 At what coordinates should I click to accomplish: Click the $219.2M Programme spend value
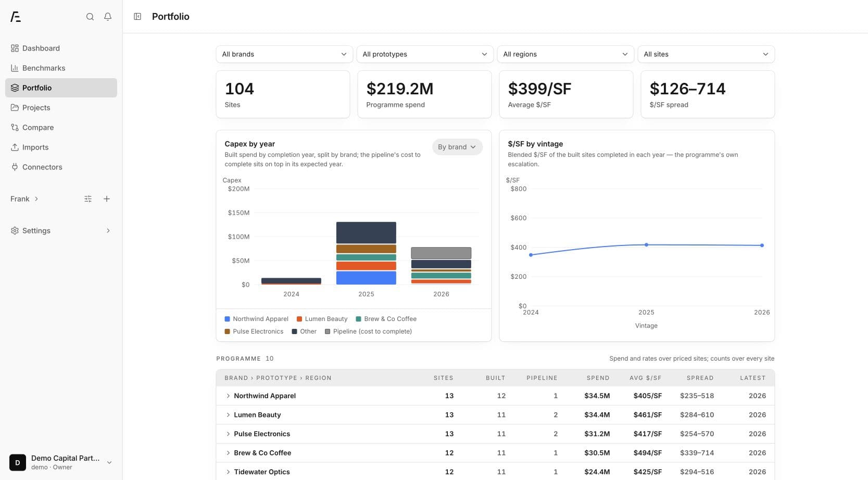pos(400,89)
